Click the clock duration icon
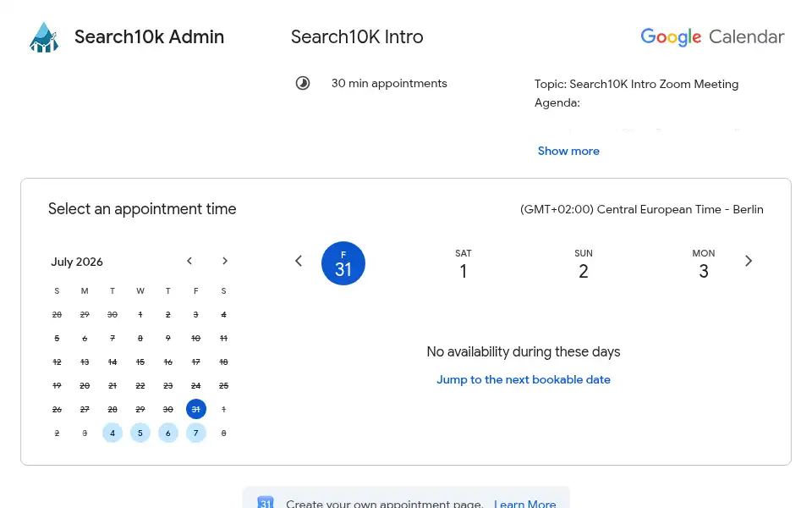 303,83
